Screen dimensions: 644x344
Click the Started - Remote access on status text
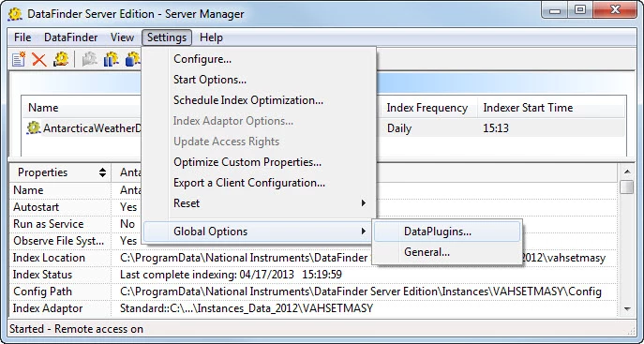pyautogui.click(x=76, y=329)
